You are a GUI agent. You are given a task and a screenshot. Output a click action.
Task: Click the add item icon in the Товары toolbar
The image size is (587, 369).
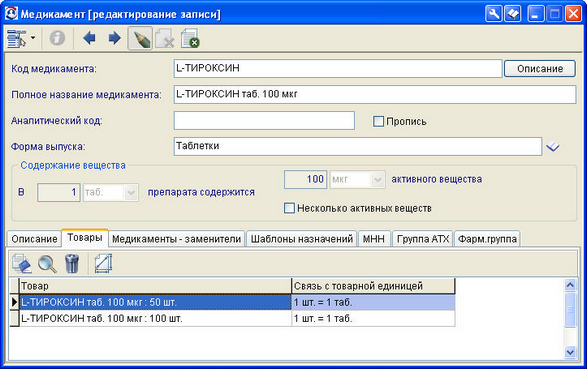pyautogui.click(x=22, y=263)
